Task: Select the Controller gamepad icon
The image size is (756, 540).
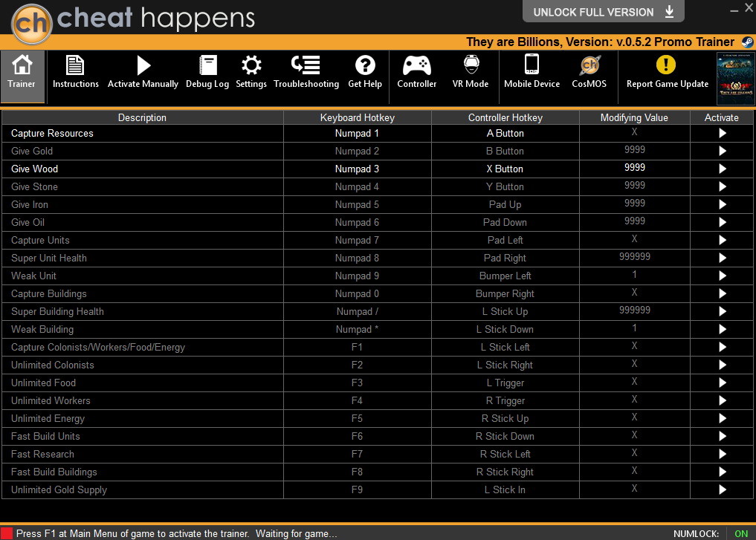Action: (x=416, y=65)
